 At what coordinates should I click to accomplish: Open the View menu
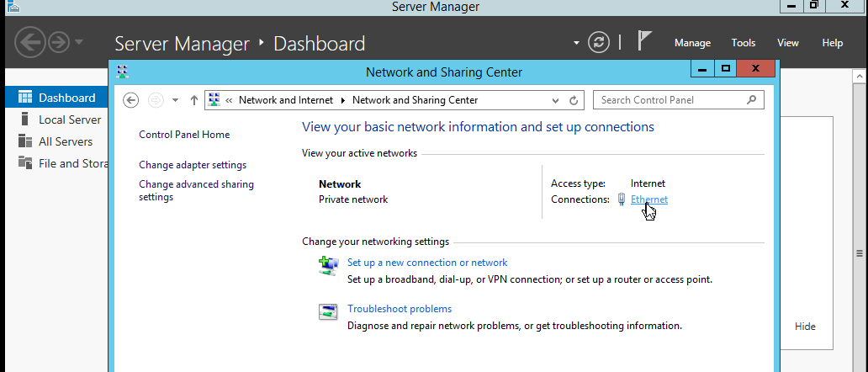pyautogui.click(x=788, y=43)
